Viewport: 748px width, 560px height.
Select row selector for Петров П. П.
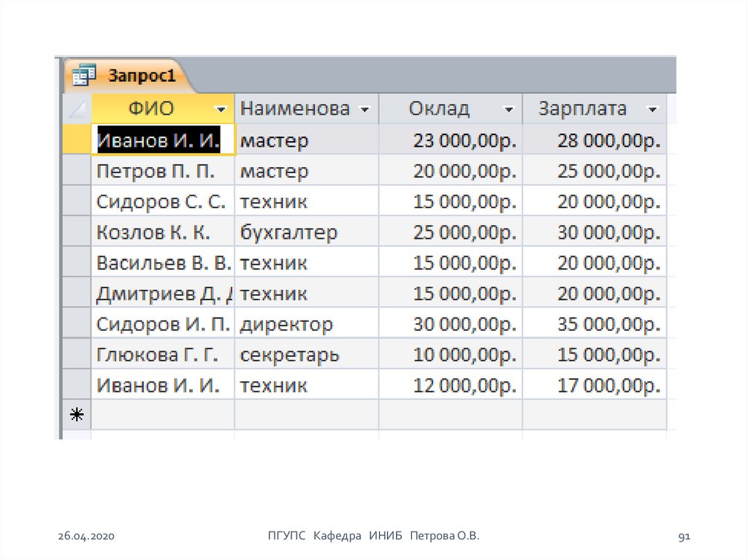click(77, 171)
